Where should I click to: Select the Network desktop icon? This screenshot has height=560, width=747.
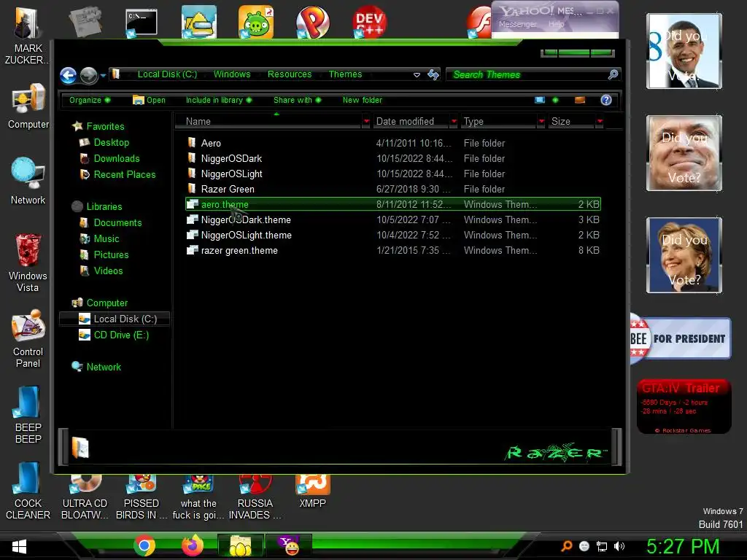pyautogui.click(x=28, y=181)
